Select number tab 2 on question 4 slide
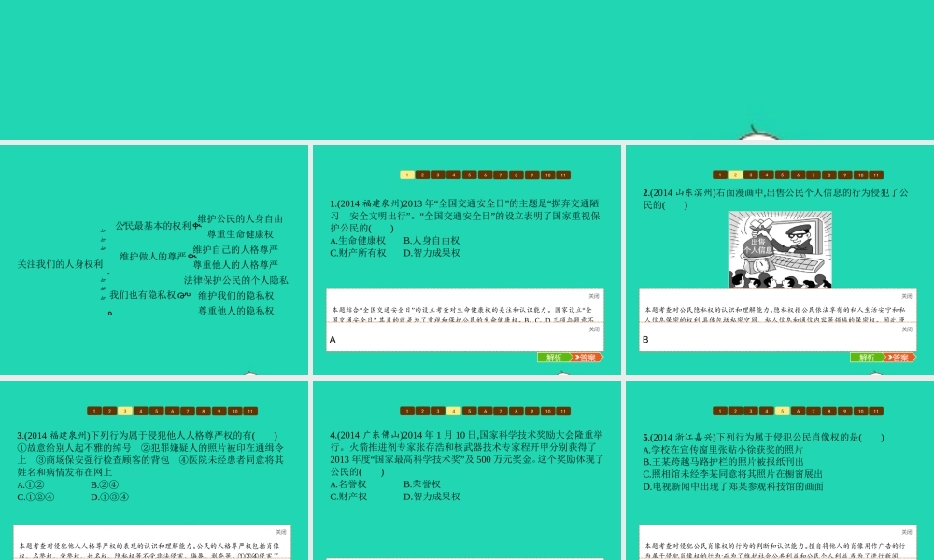This screenshot has height=560, width=934. (x=422, y=412)
